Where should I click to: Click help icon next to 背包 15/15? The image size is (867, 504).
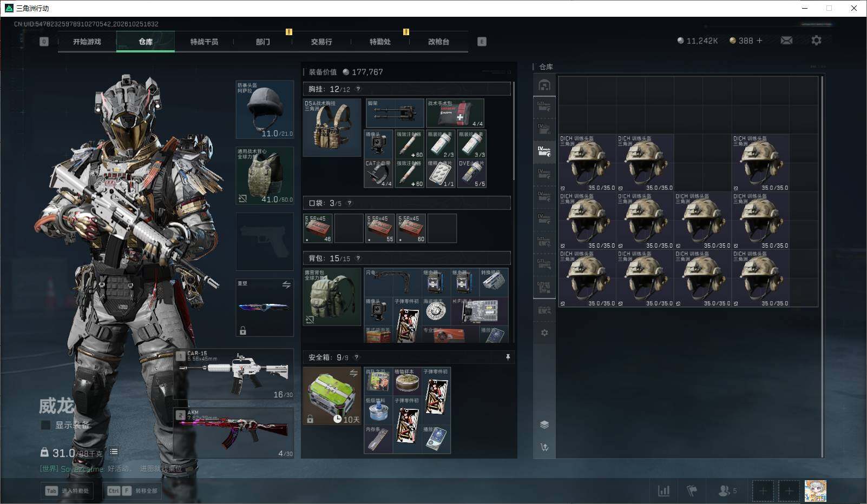click(358, 258)
